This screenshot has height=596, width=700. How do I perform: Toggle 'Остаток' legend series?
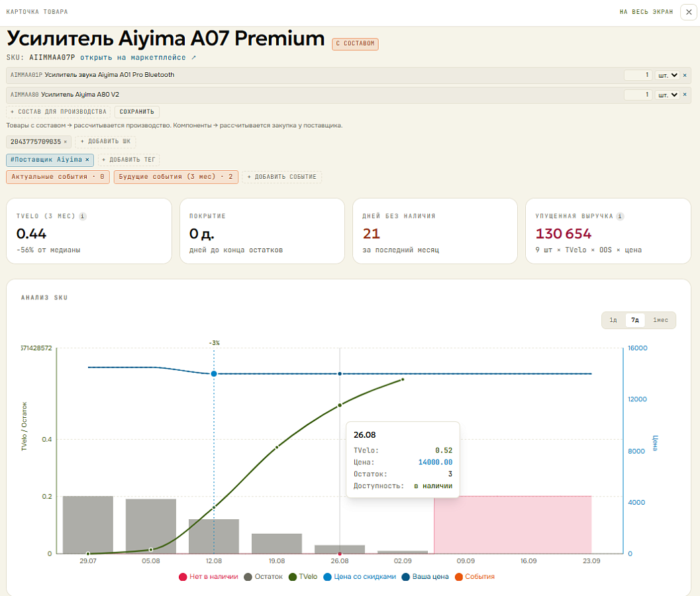pyautogui.click(x=264, y=577)
